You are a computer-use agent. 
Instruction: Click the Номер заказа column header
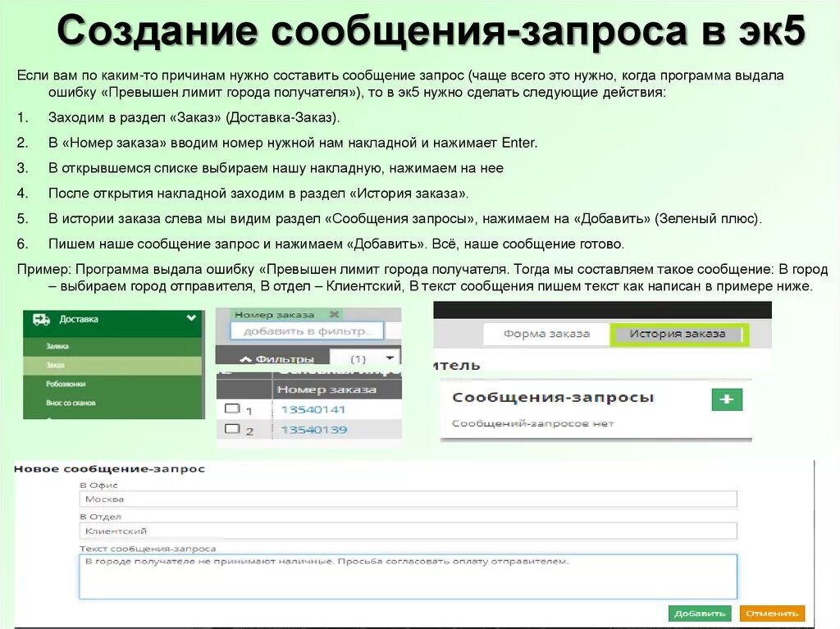[x=326, y=390]
